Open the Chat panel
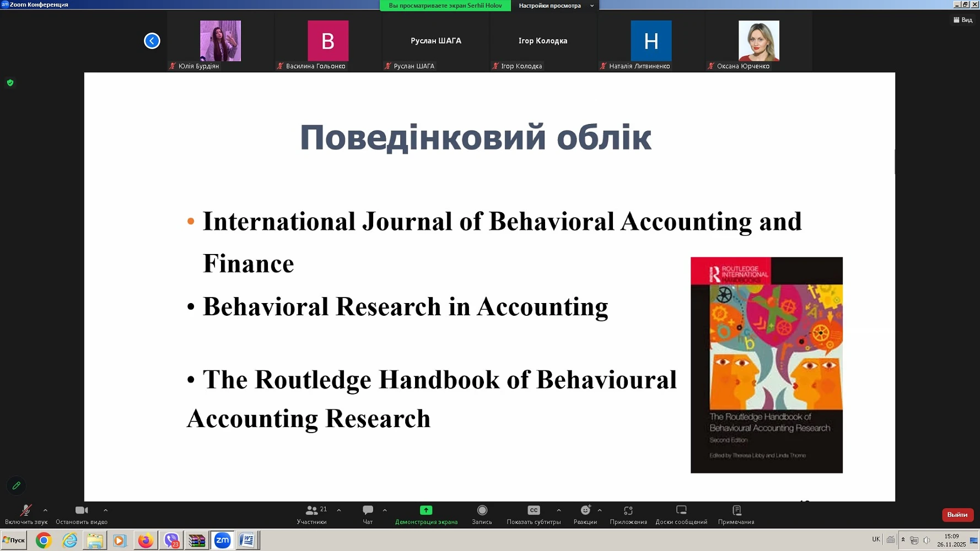The image size is (980, 551). [368, 511]
